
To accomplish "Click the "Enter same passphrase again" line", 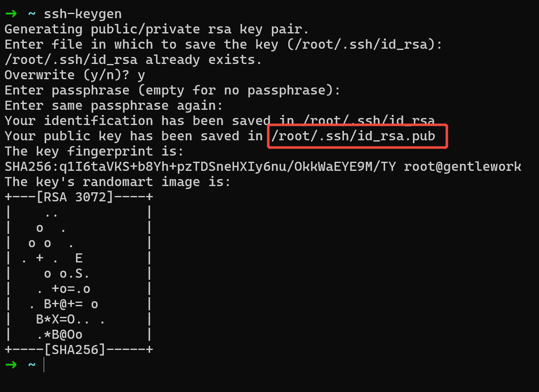I will [113, 106].
